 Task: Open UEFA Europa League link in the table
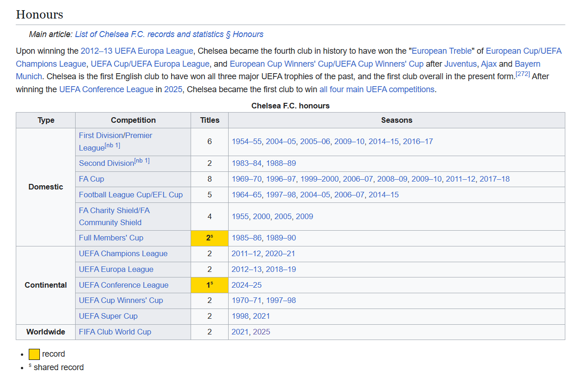(x=116, y=270)
